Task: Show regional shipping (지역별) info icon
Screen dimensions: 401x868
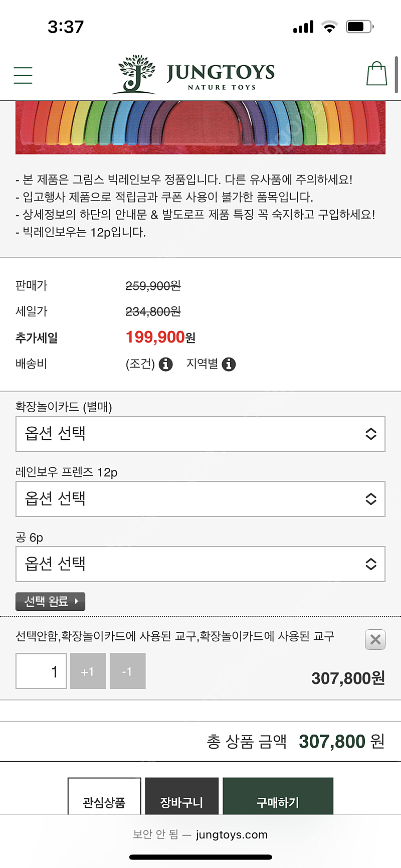Action: point(229,364)
